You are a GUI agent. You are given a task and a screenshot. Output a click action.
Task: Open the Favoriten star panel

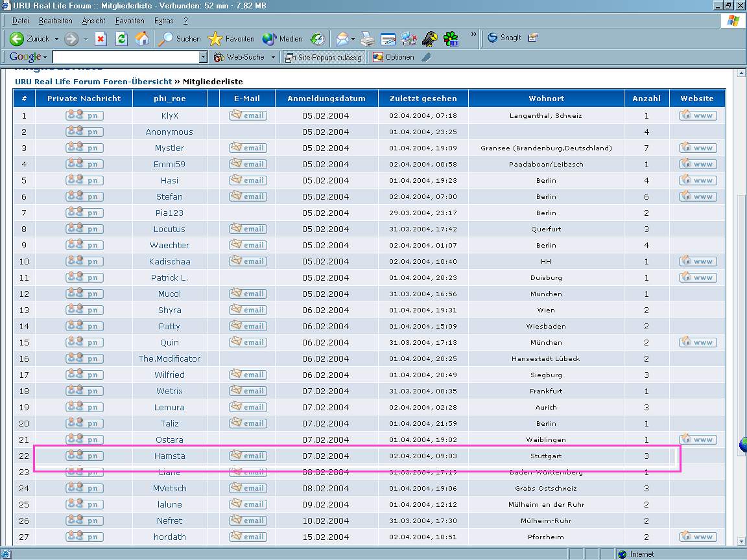[231, 39]
